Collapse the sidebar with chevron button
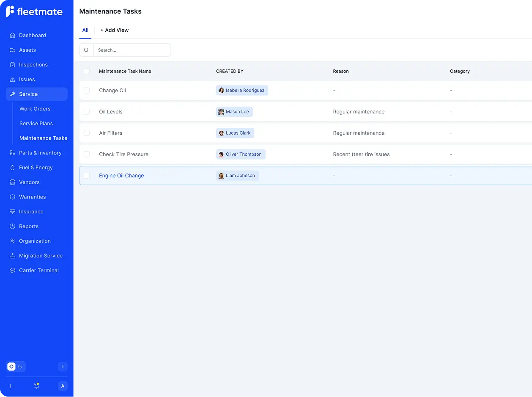Viewport: 532px width, 397px height. (x=63, y=367)
